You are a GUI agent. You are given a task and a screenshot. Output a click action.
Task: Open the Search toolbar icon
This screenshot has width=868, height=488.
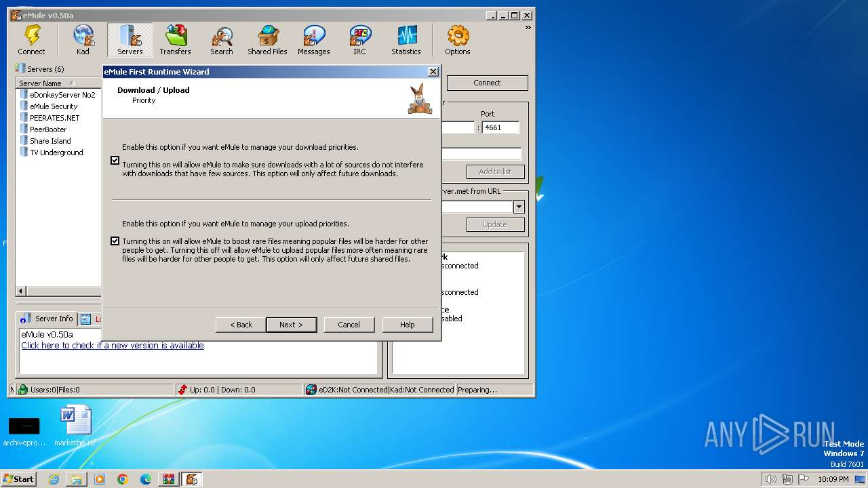point(222,40)
